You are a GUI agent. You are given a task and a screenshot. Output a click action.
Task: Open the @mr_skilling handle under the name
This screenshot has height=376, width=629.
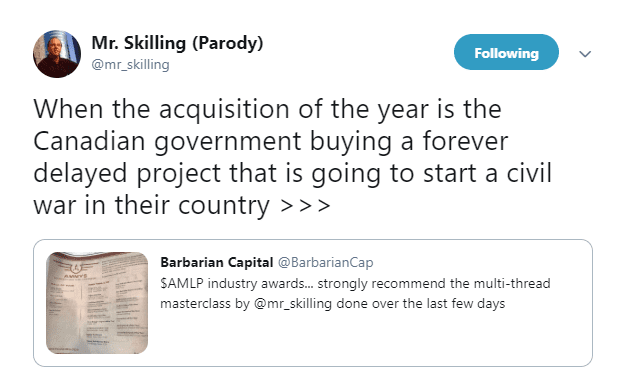130,64
